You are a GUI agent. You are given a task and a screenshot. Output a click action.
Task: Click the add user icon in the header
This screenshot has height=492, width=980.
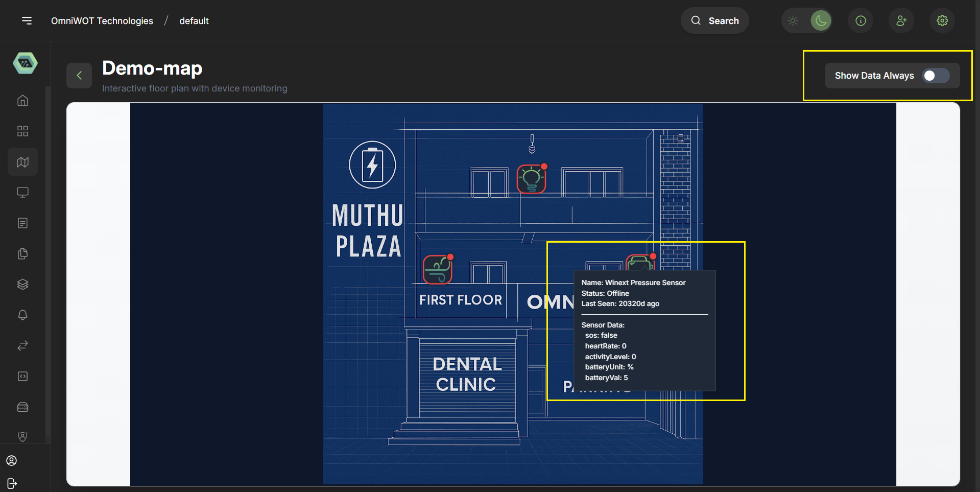tap(901, 20)
